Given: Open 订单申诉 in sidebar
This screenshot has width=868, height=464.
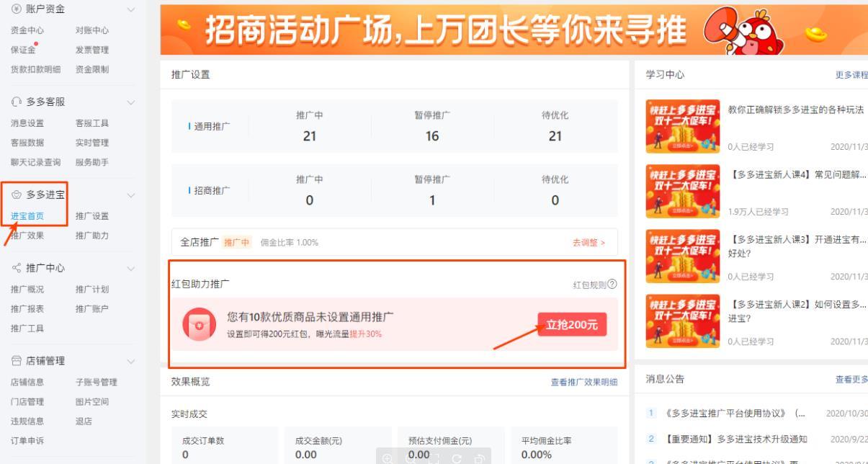Looking at the screenshot, I should (x=27, y=441).
